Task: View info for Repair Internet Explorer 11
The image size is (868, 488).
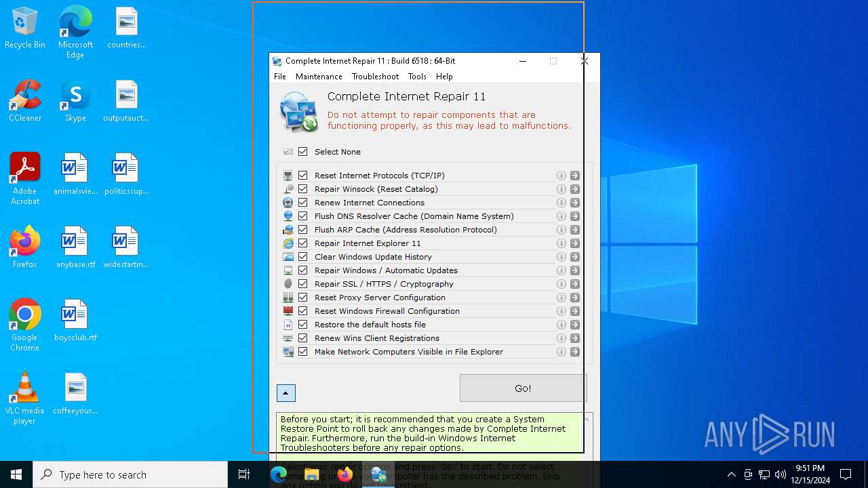Action: 561,243
